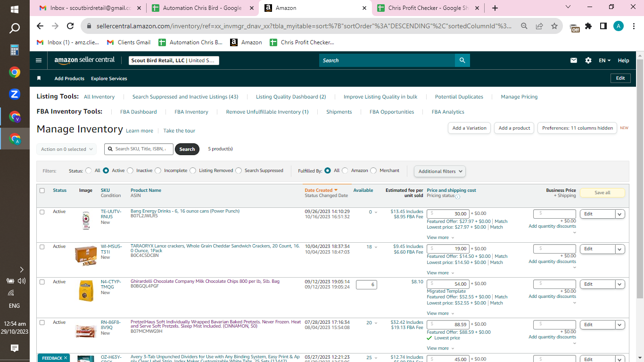Click the Add a Variation button
The height and width of the screenshot is (362, 644).
tap(469, 128)
